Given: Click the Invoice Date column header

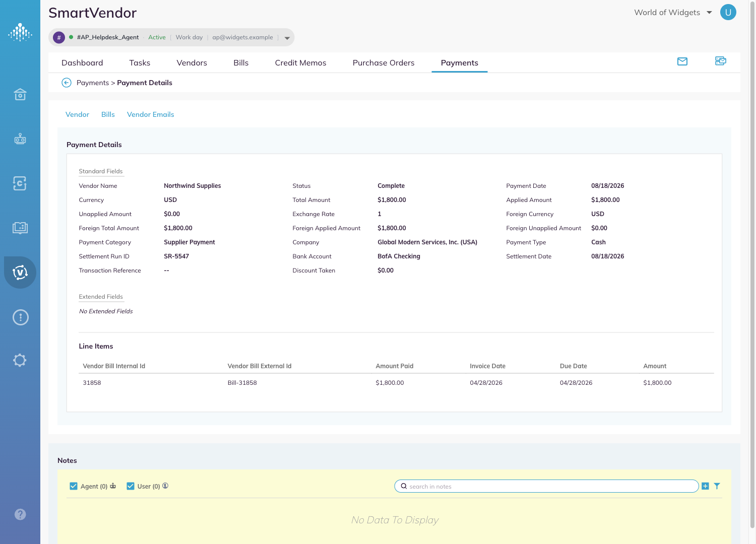Looking at the screenshot, I should click(487, 366).
